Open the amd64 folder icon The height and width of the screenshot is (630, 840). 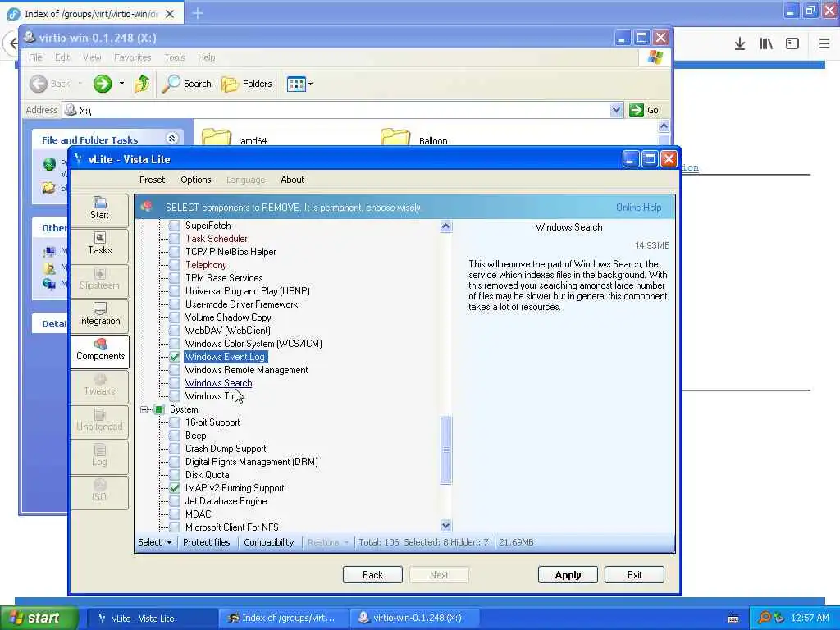[217, 138]
